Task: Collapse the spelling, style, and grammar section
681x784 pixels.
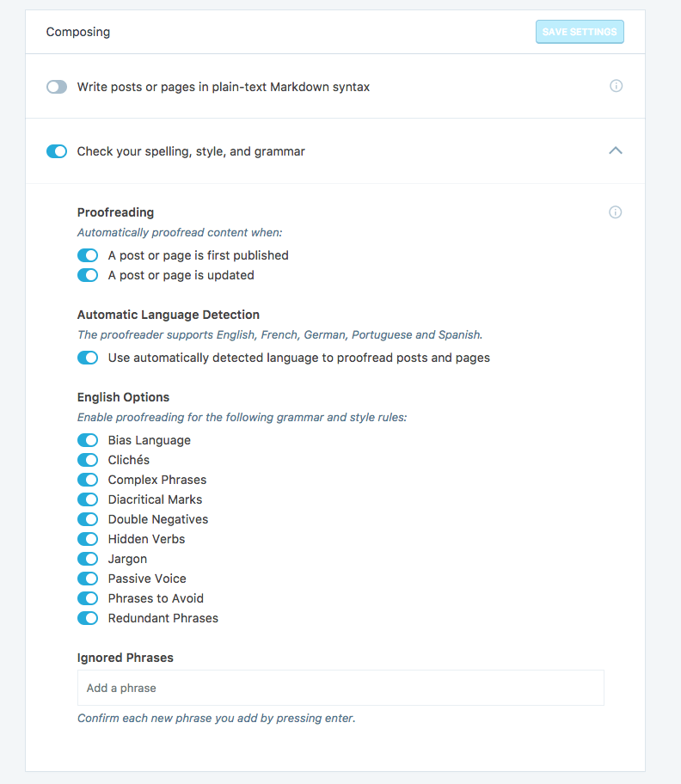Action: click(x=615, y=150)
